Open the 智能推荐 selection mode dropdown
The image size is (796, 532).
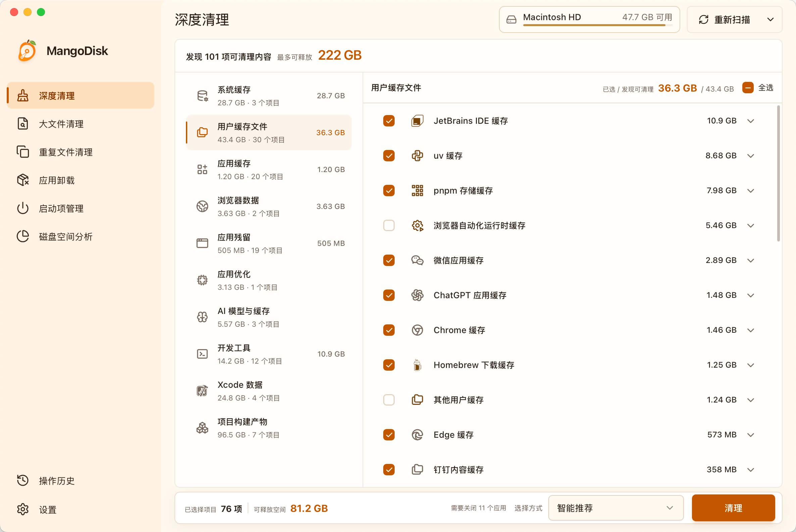click(x=616, y=508)
